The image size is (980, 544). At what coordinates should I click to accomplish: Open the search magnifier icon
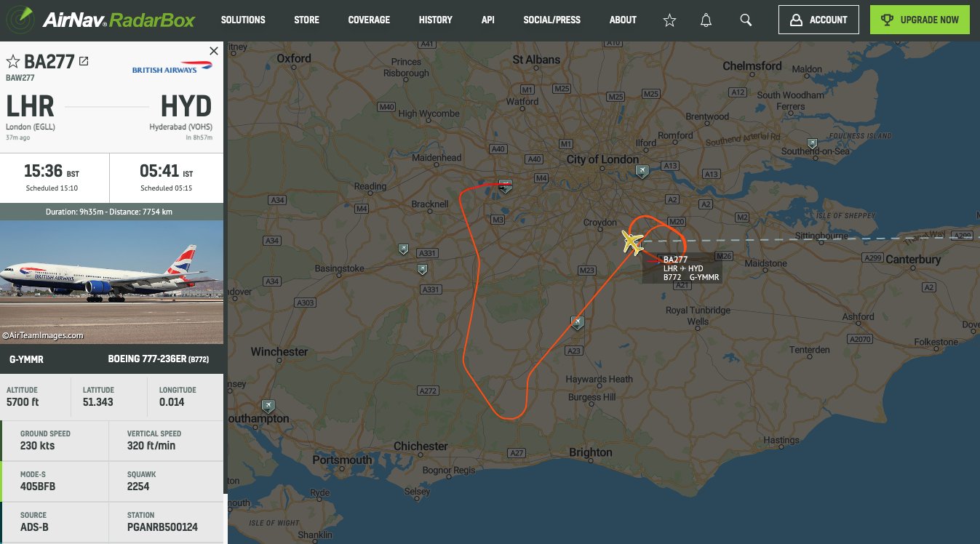746,20
